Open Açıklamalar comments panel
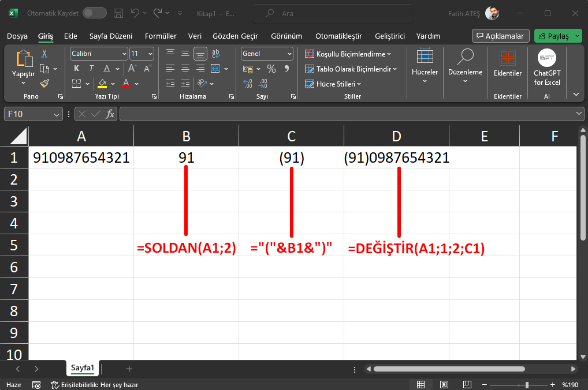The width and height of the screenshot is (588, 390). pyautogui.click(x=500, y=35)
